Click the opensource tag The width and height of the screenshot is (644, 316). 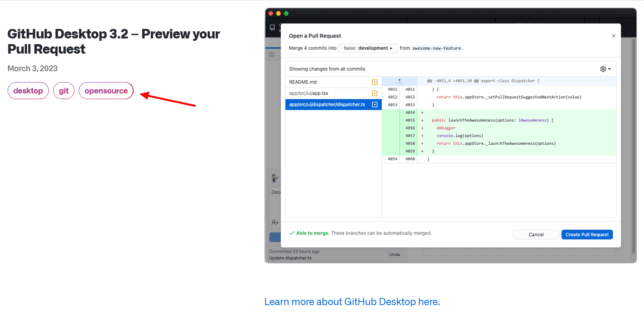click(106, 91)
